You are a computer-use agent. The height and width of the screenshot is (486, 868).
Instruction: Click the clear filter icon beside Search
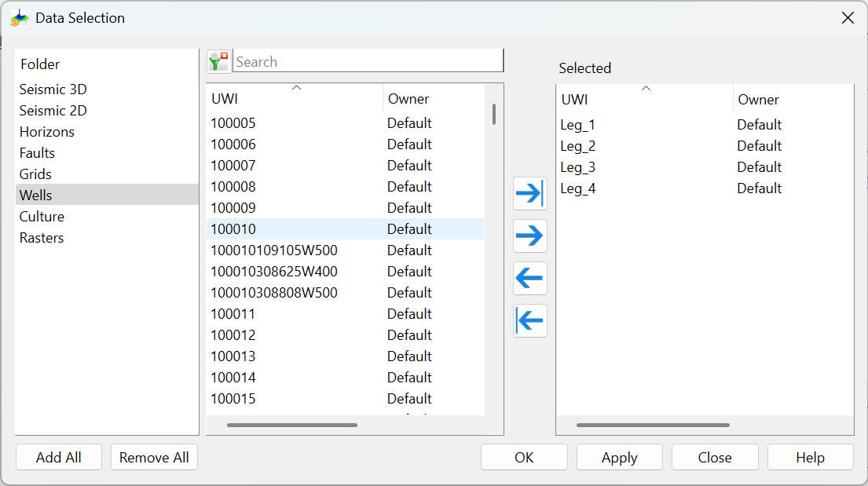click(x=218, y=61)
